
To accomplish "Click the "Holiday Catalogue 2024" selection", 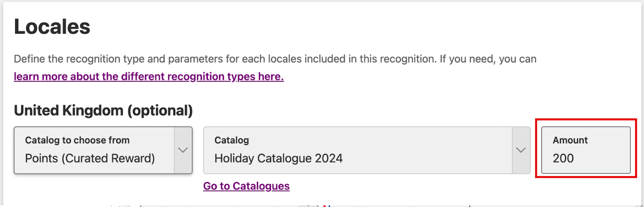I will pos(278,158).
